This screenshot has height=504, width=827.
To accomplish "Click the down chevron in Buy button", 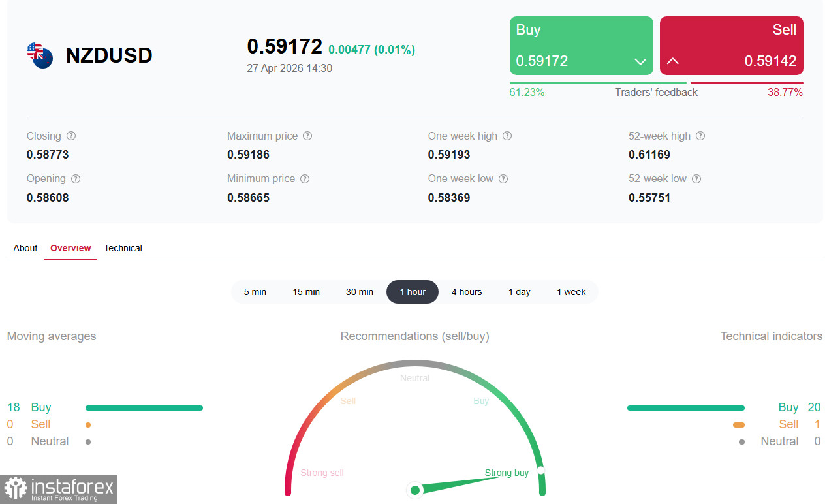I will [640, 61].
